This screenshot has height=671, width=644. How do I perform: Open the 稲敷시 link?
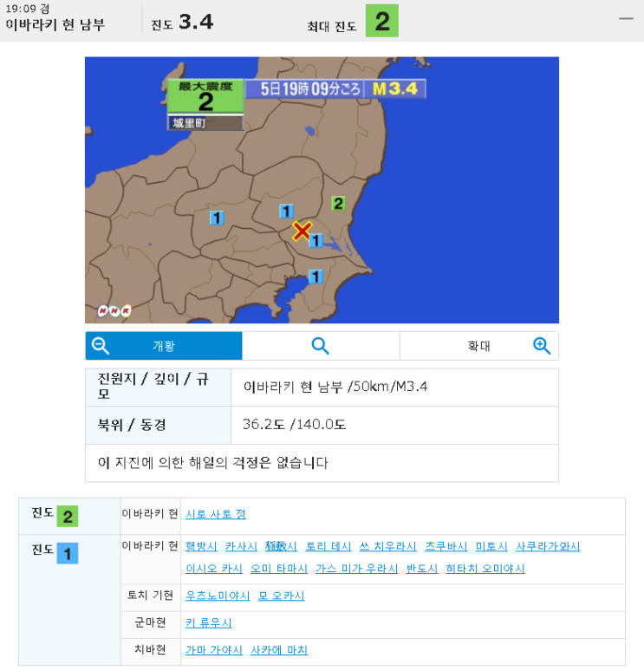281,546
